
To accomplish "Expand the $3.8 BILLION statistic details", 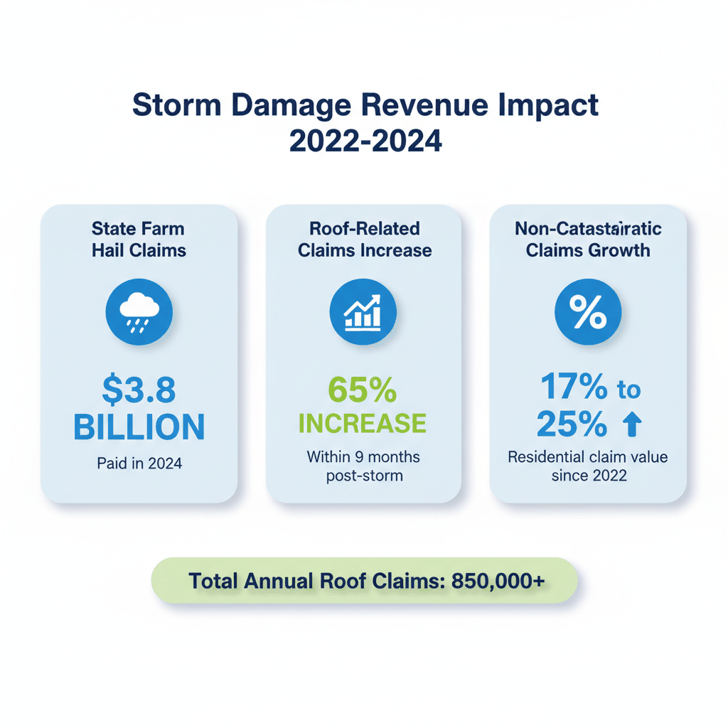I will (x=139, y=409).
